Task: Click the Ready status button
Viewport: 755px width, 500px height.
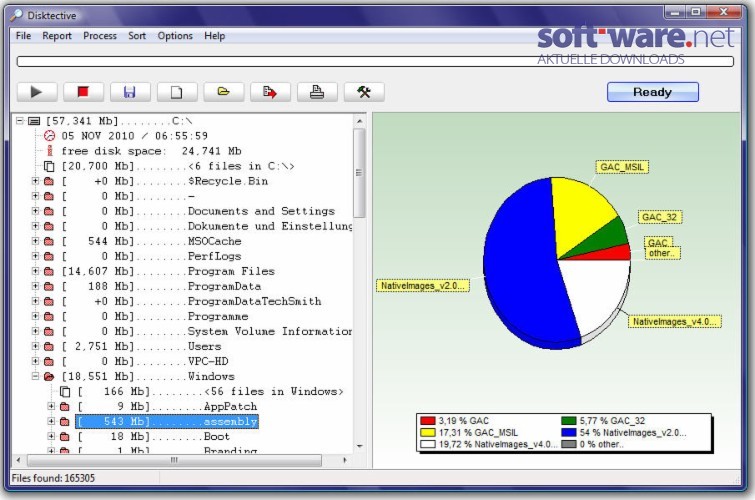Action: (x=652, y=92)
